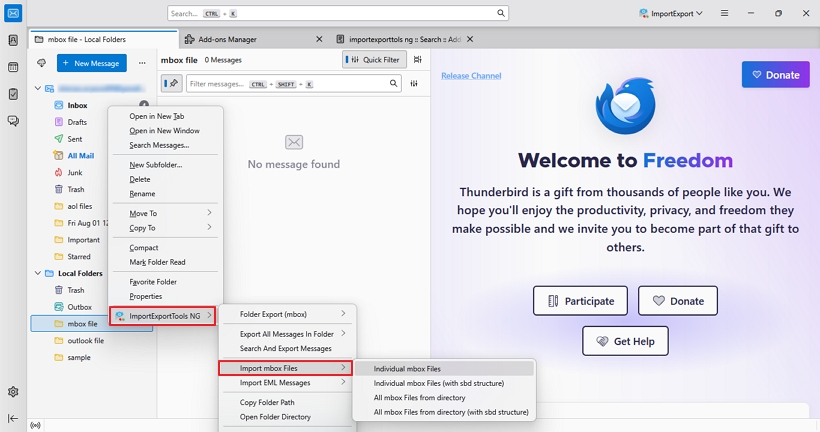Viewport: 820px width, 432px height.
Task: Open the Mail space icon
Action: point(13,13)
